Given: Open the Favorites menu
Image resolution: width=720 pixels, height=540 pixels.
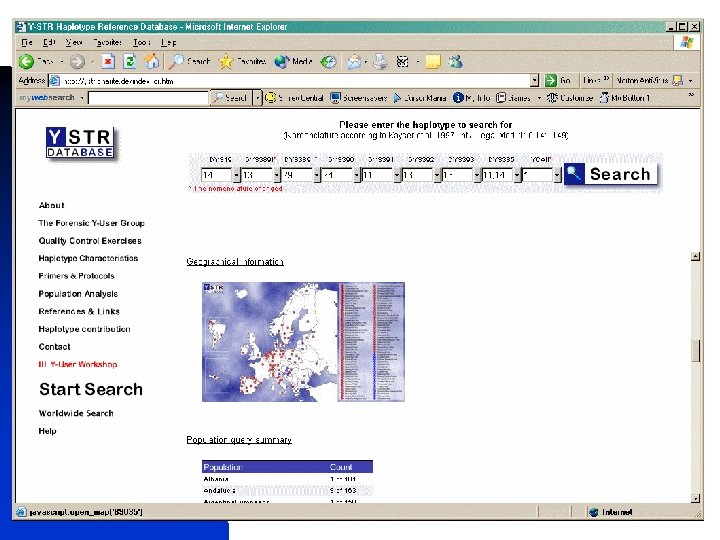Looking at the screenshot, I should click(x=107, y=43).
